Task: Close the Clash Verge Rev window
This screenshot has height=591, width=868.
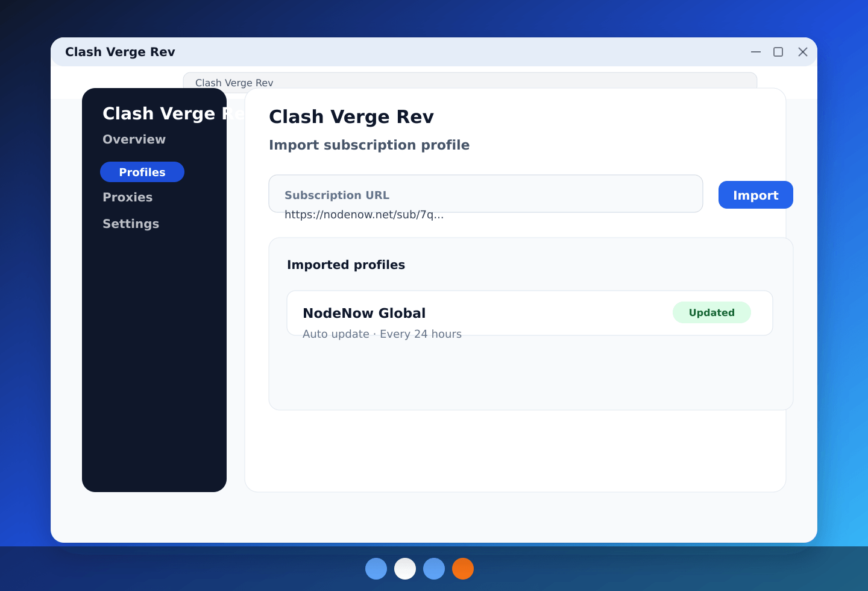Action: [x=803, y=52]
